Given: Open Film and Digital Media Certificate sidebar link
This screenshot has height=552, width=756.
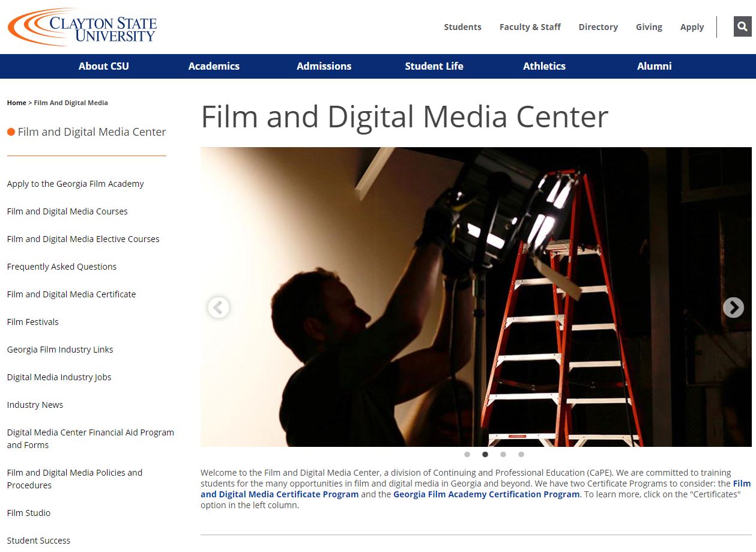Looking at the screenshot, I should [x=71, y=294].
